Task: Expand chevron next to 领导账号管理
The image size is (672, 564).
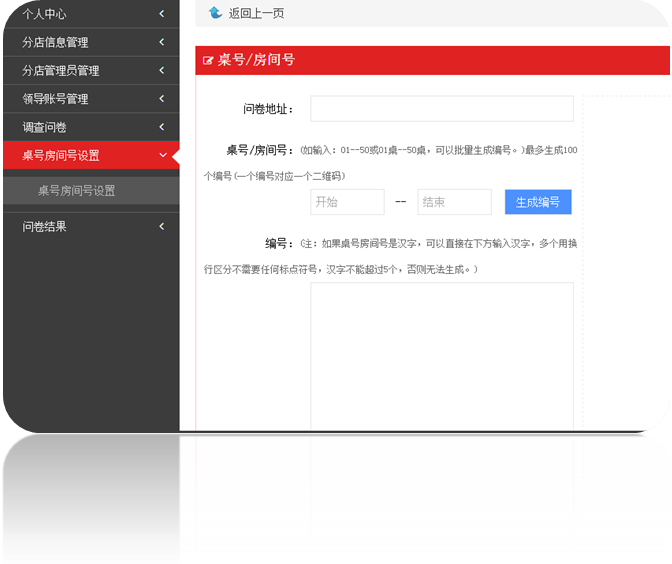Action: point(162,99)
